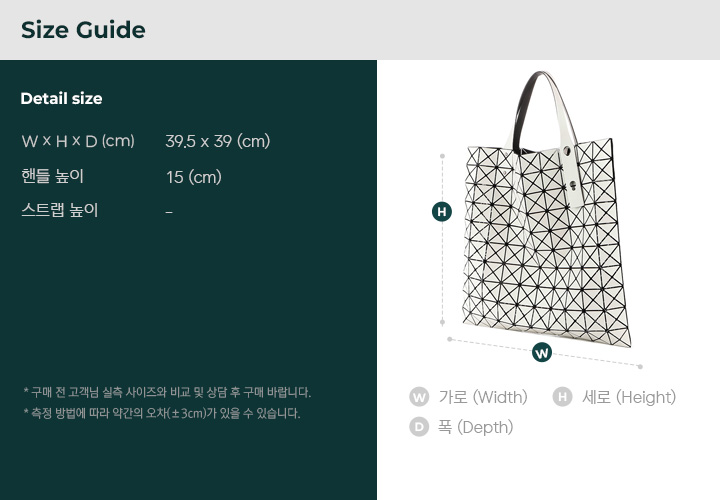Viewport: 720px width, 500px height.
Task: Click the dark green H marker beside the bag
Action: (442, 212)
